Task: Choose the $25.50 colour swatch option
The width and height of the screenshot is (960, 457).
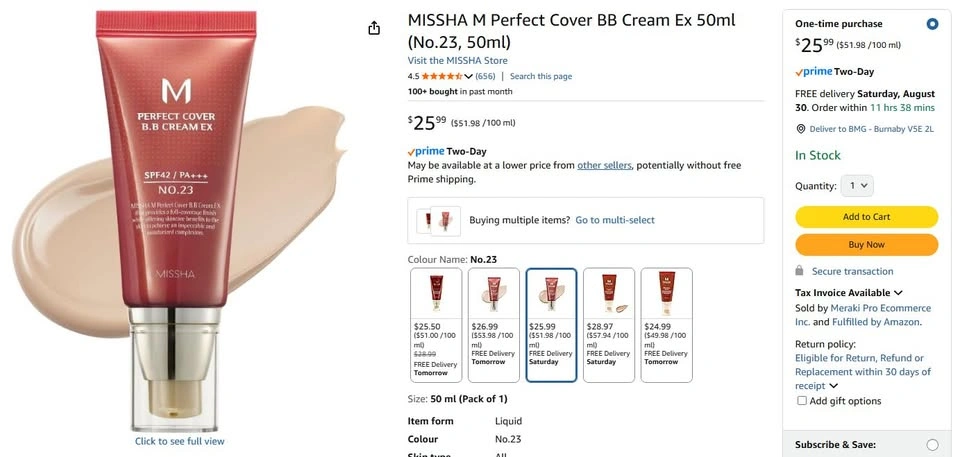Action: click(x=436, y=324)
